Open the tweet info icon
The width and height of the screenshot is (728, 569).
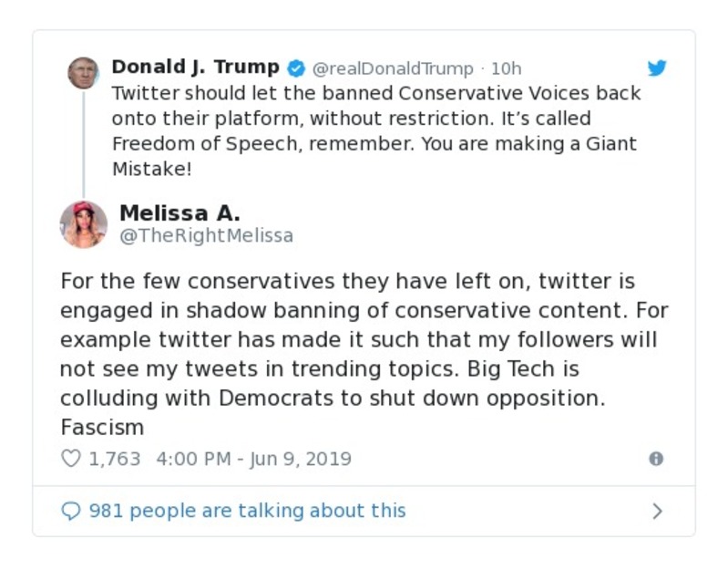tap(655, 459)
